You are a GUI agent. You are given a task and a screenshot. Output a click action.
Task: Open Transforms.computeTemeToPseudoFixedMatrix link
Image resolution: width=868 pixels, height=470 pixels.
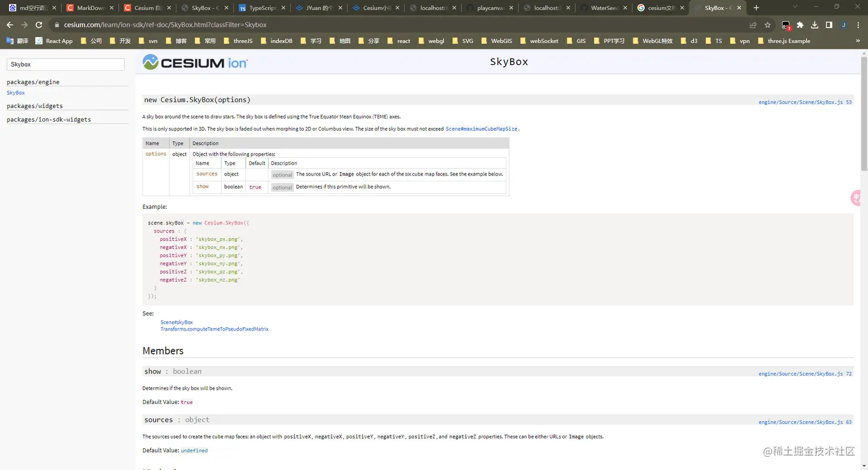[214, 329]
